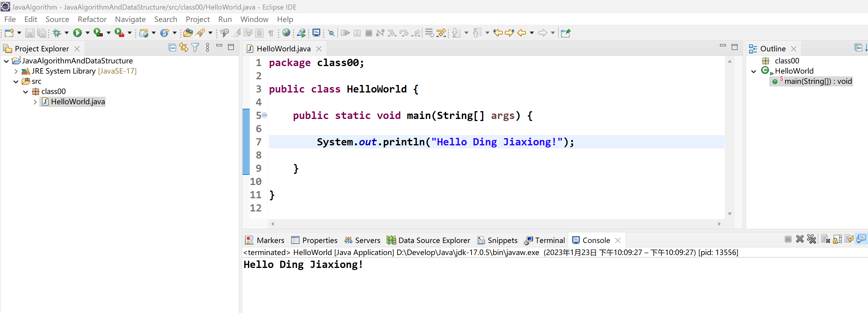Collapse All in Project Explorer
The height and width of the screenshot is (313, 868).
coord(172,47)
